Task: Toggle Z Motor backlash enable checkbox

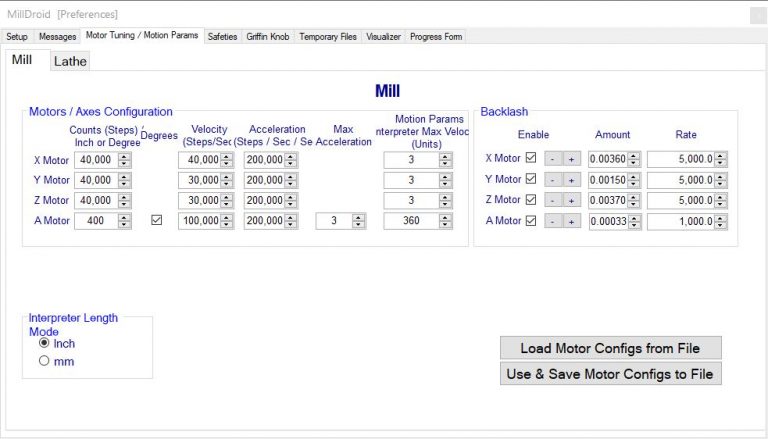Action: click(531, 200)
